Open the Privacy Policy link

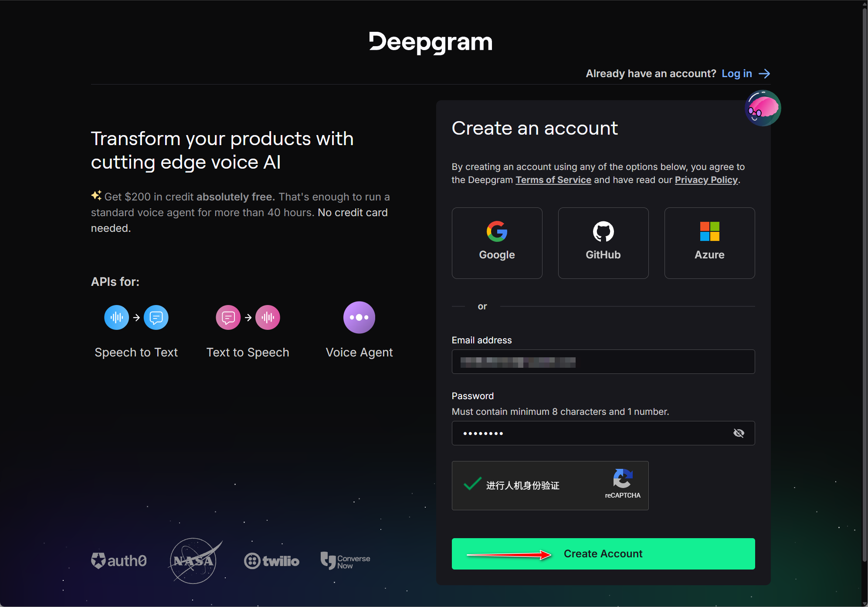tap(706, 180)
